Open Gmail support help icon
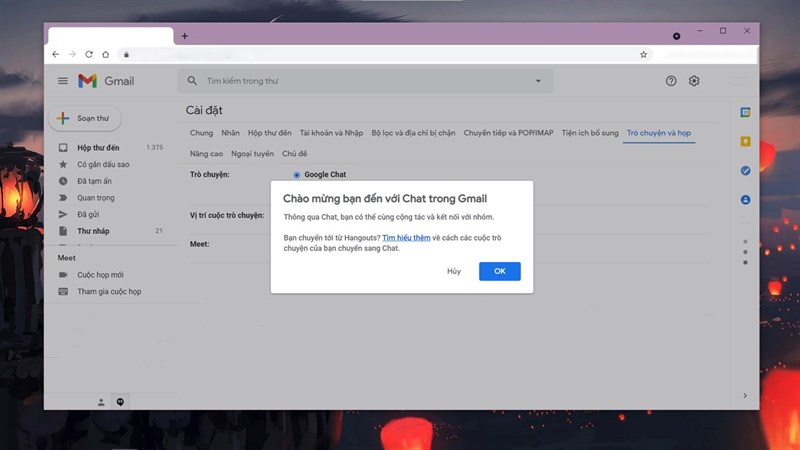Image resolution: width=800 pixels, height=450 pixels. (671, 81)
